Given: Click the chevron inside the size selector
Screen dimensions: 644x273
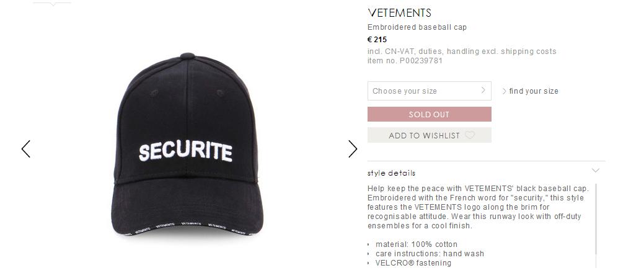Looking at the screenshot, I should point(483,90).
